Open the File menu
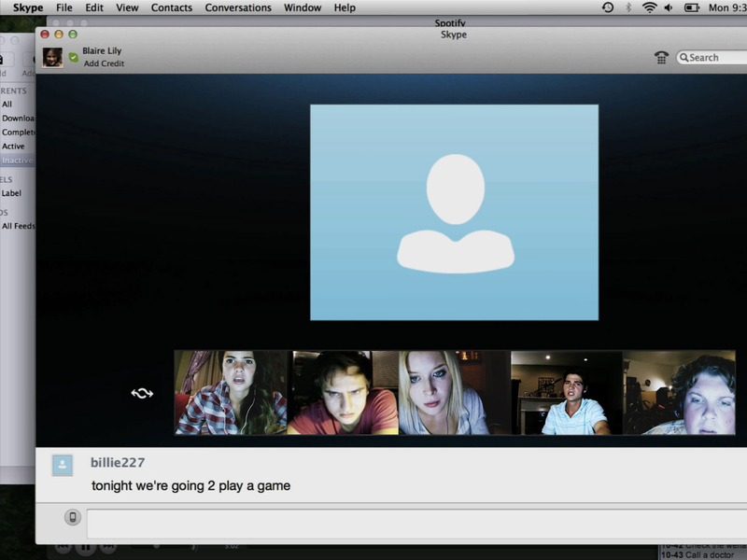The image size is (747, 560). pos(64,7)
